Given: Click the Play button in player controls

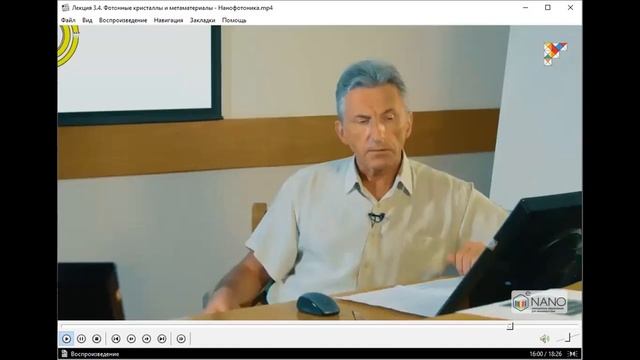Looking at the screenshot, I should [x=67, y=338].
